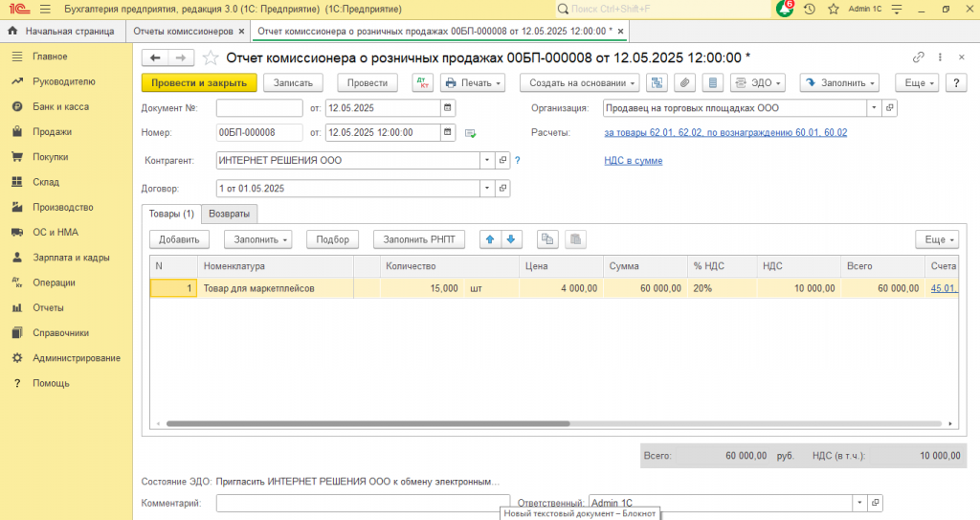980x520 pixels.
Task: Expand Печать dropdown
Action: (x=473, y=82)
